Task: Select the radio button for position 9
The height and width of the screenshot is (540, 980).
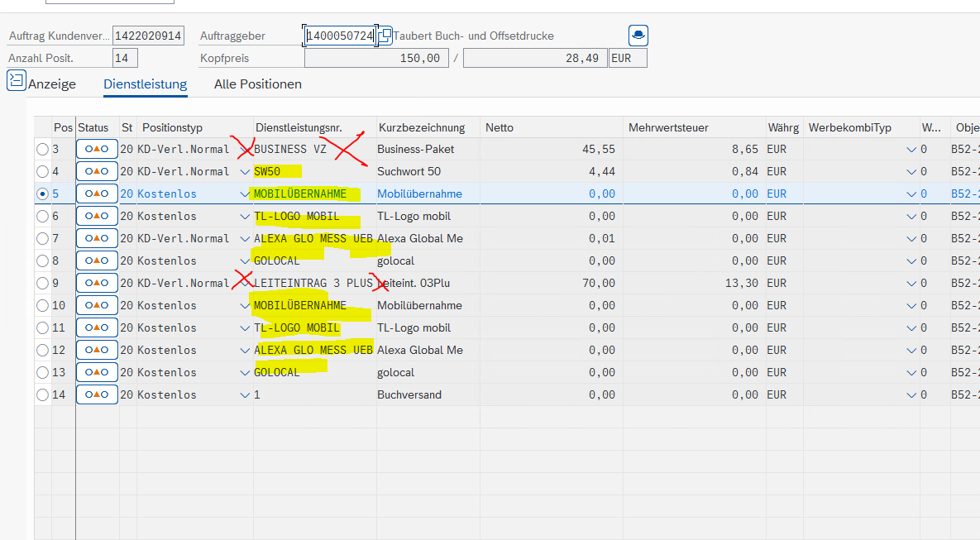Action: click(42, 283)
